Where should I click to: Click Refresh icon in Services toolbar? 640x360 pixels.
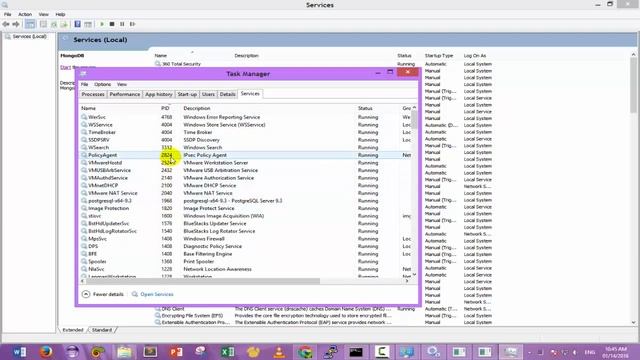click(x=54, y=24)
